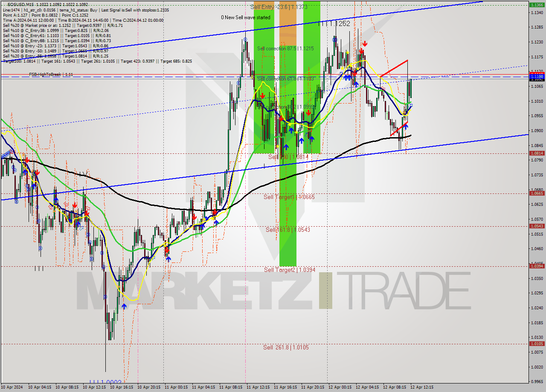The image size is (546, 392).
Task: Click the 'Sell 161.8 | 1.0543' label
Action: click(288, 230)
